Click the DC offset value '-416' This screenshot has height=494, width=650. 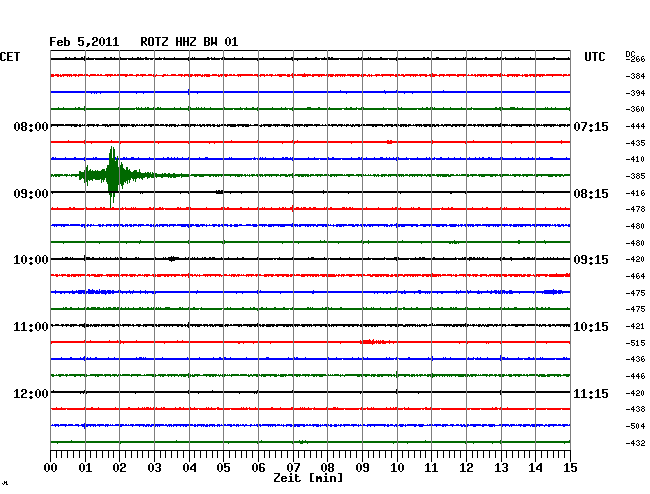point(635,193)
